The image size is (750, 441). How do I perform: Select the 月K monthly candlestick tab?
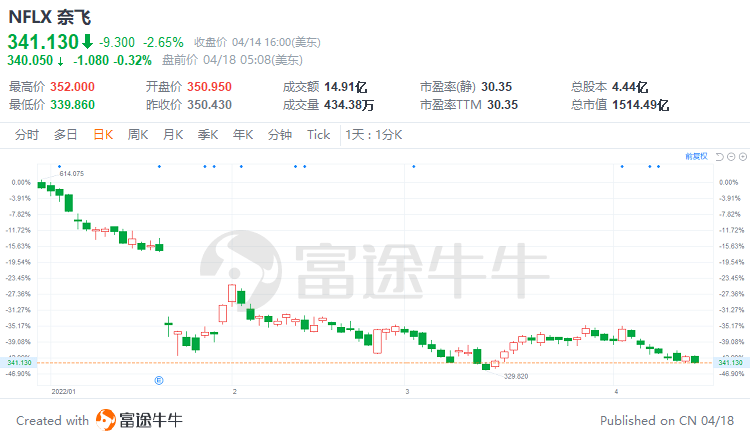(x=173, y=135)
